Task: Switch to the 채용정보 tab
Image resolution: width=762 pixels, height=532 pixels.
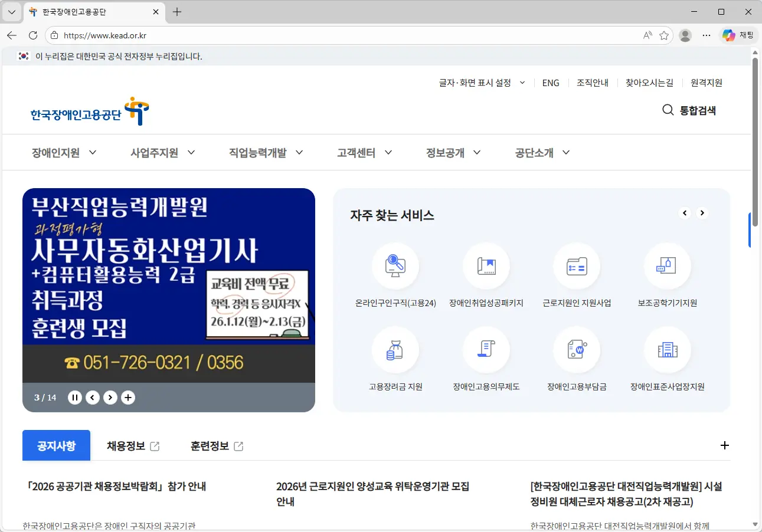Action: (126, 446)
